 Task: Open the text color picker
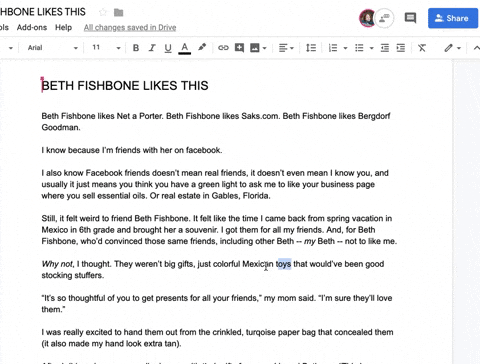pyautogui.click(x=185, y=48)
